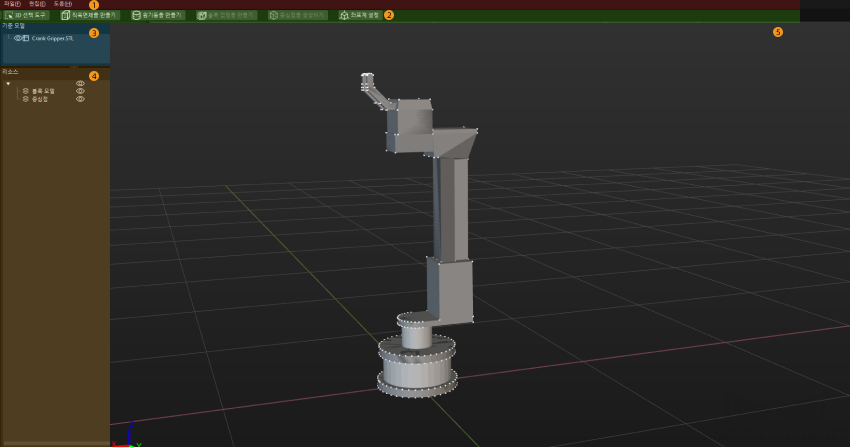The width and height of the screenshot is (850, 447).
Task: Collapse the resource tree root triangle
Action: pyautogui.click(x=8, y=84)
